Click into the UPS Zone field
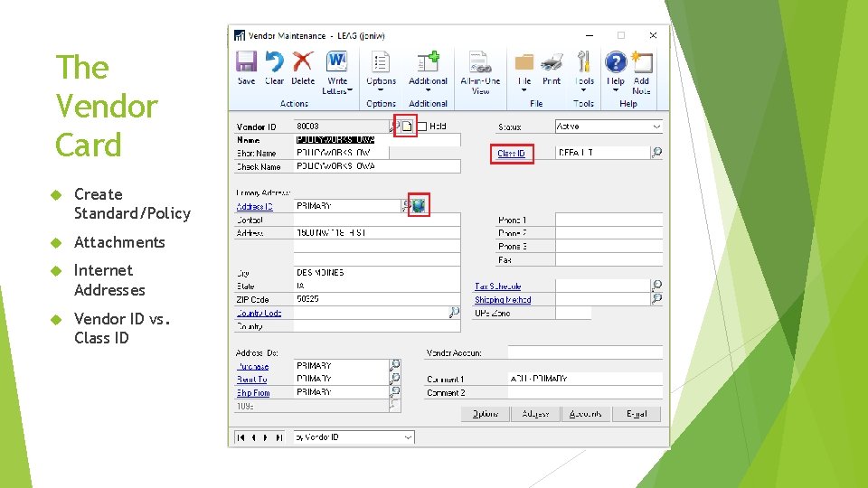Image resolution: width=868 pixels, height=488 pixels. coord(573,313)
